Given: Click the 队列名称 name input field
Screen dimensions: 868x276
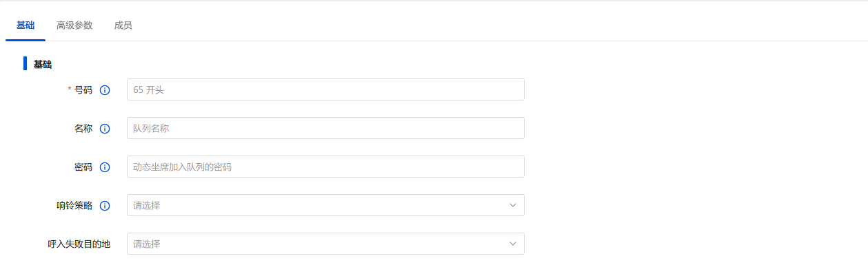Looking at the screenshot, I should click(325, 128).
